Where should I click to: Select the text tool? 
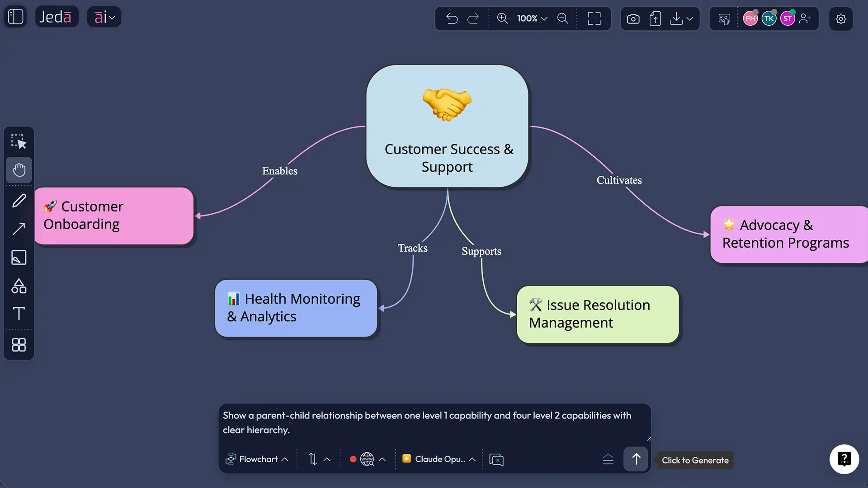coord(19,314)
